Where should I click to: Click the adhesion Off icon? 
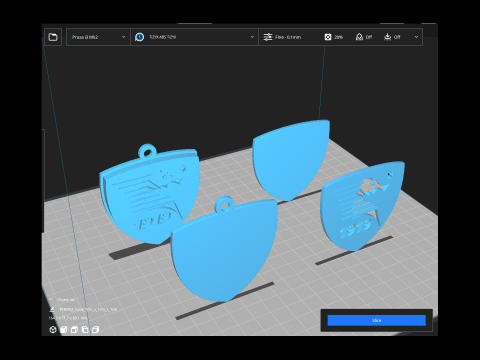coord(387,37)
